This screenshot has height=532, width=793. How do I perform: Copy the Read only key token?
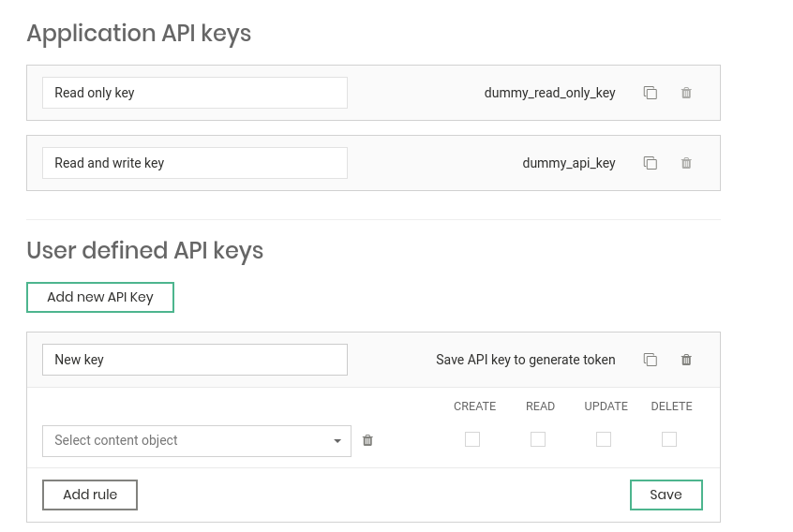click(x=650, y=93)
